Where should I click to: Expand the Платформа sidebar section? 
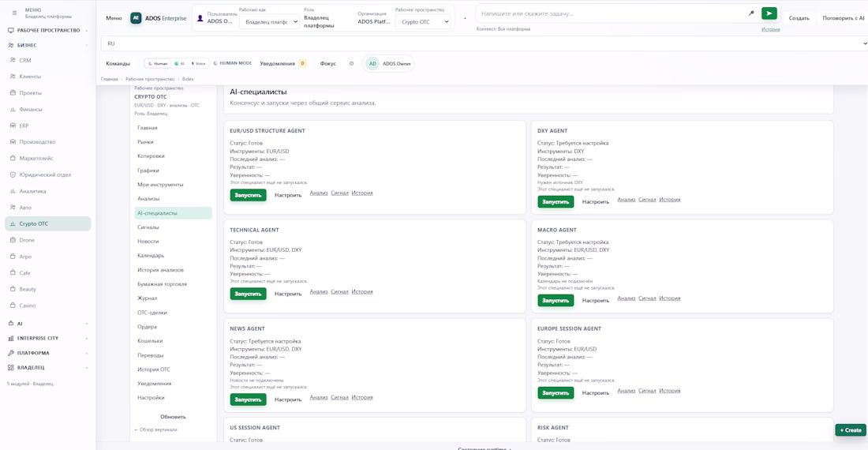(x=86, y=353)
